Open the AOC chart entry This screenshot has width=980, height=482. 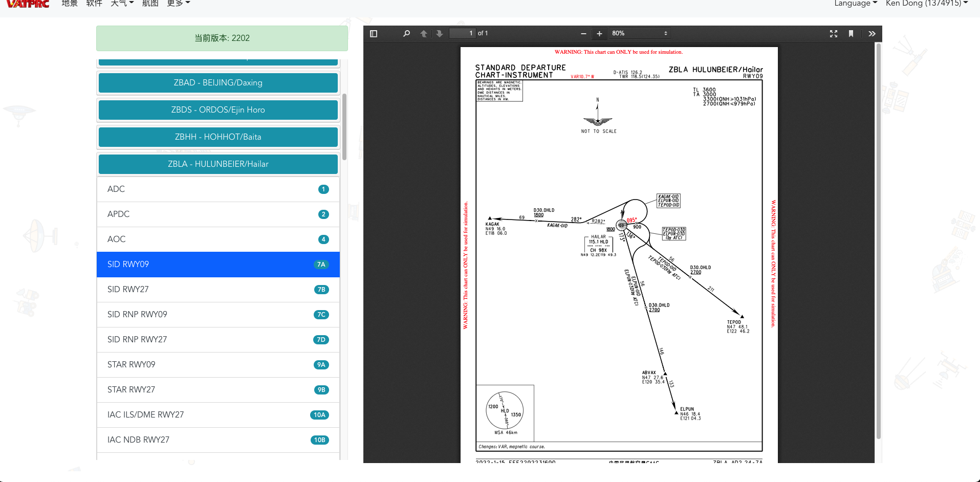(218, 239)
